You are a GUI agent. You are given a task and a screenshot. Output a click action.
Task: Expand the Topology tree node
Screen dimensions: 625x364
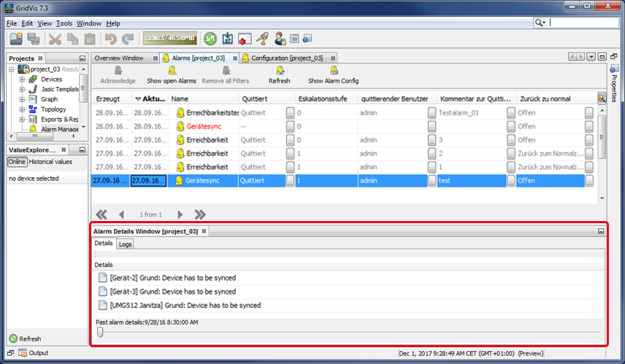23,109
